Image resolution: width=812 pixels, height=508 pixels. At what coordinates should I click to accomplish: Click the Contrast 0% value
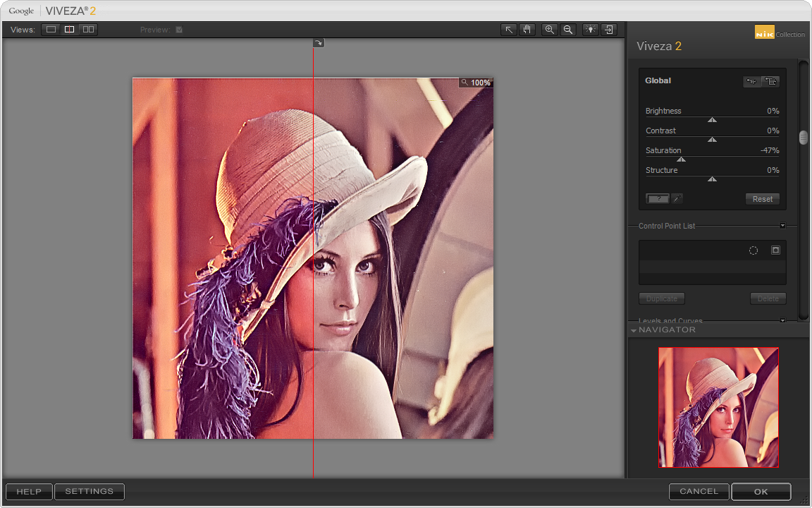[773, 131]
